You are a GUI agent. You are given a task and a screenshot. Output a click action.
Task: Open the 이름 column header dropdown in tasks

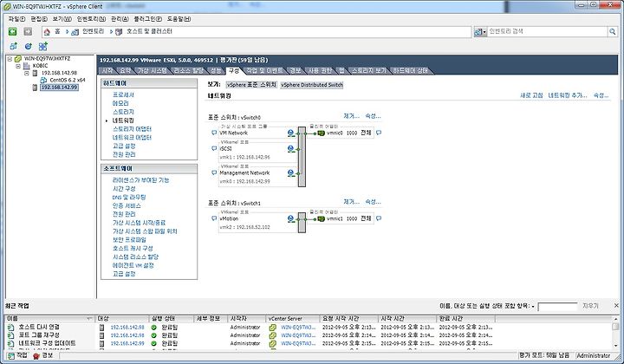coord(89,319)
